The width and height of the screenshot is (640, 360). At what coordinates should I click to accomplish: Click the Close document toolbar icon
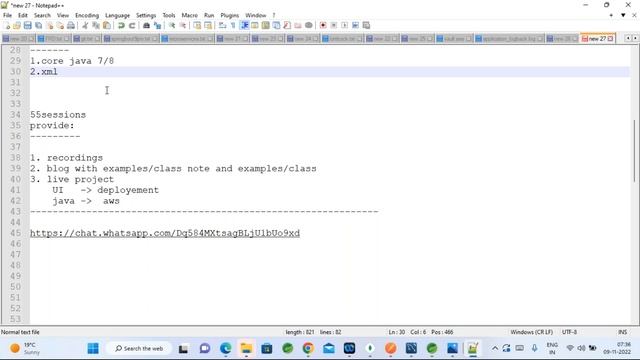[x=49, y=26]
